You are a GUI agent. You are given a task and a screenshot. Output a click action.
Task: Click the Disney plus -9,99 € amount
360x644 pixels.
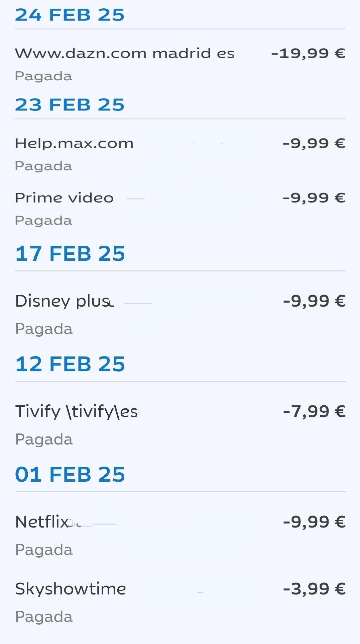[314, 301]
